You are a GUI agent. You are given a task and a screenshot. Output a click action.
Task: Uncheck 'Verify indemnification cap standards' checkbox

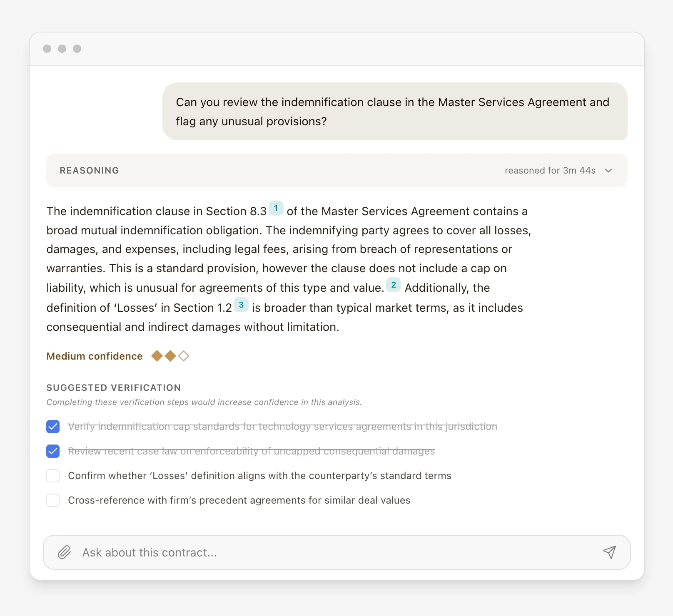(x=53, y=427)
